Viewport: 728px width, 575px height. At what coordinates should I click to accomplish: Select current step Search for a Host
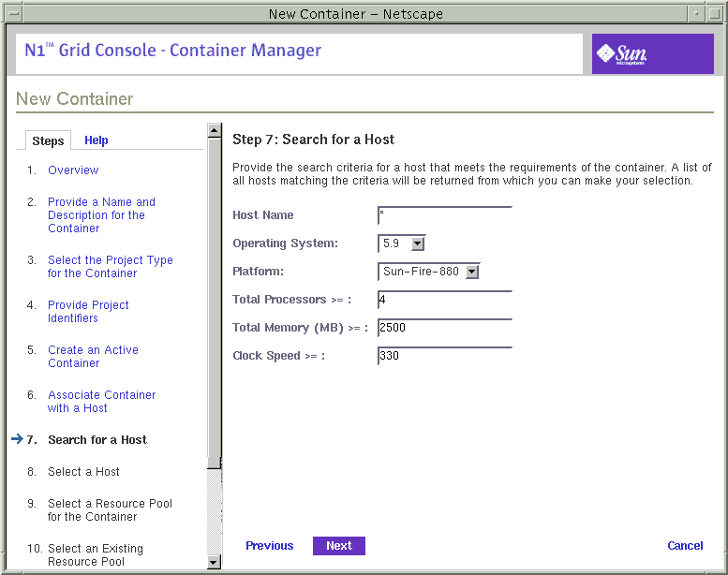97,439
